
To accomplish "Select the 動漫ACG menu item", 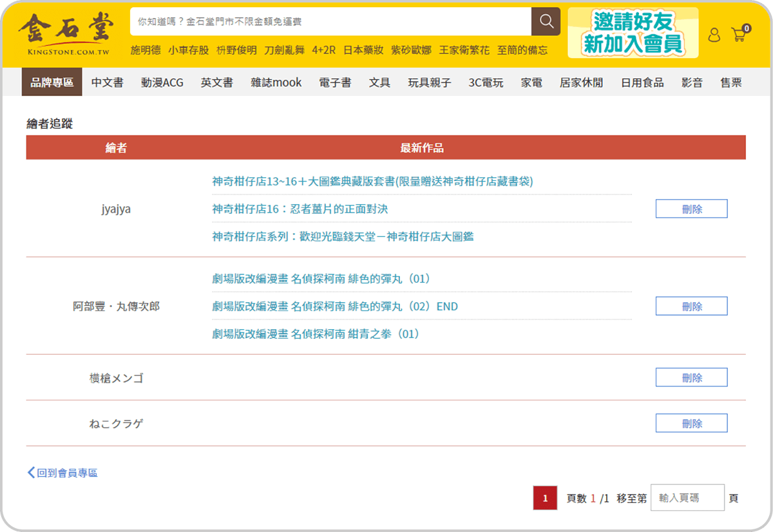I will coord(162,82).
